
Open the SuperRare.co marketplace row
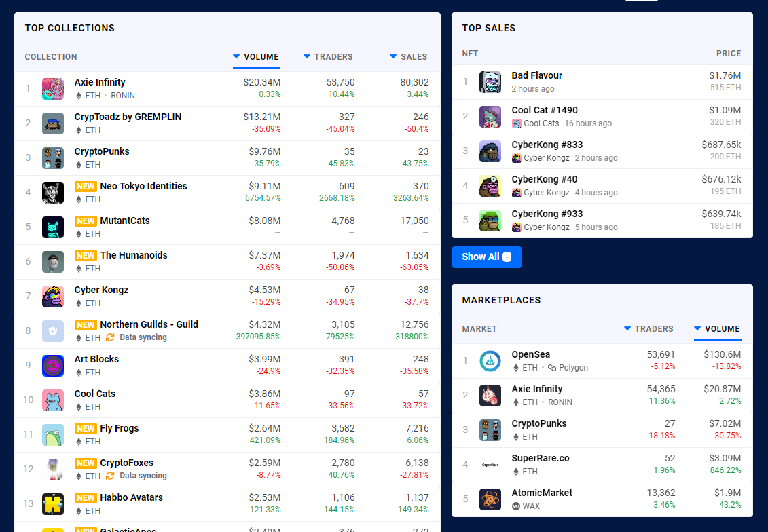602,464
